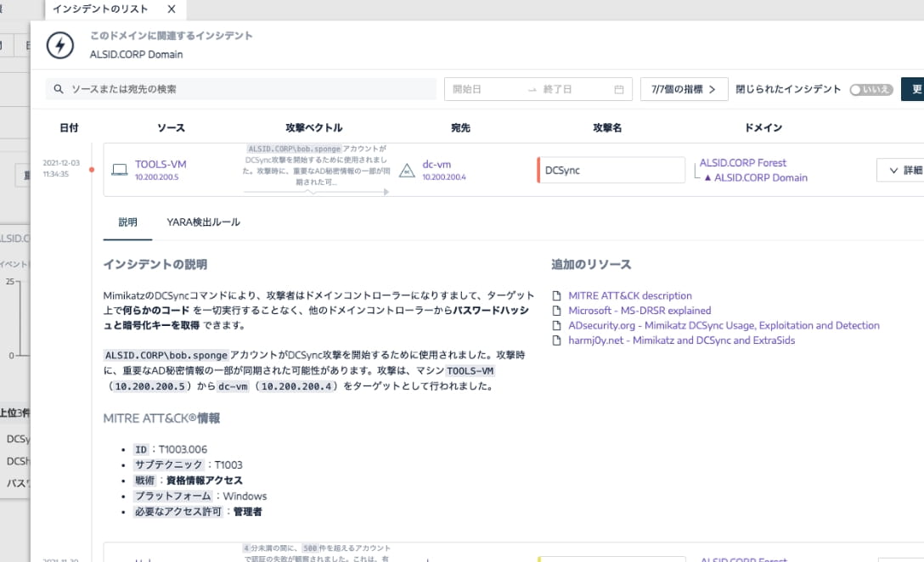Open harmj0y.net Mimikatz and DCSync resource

681,340
